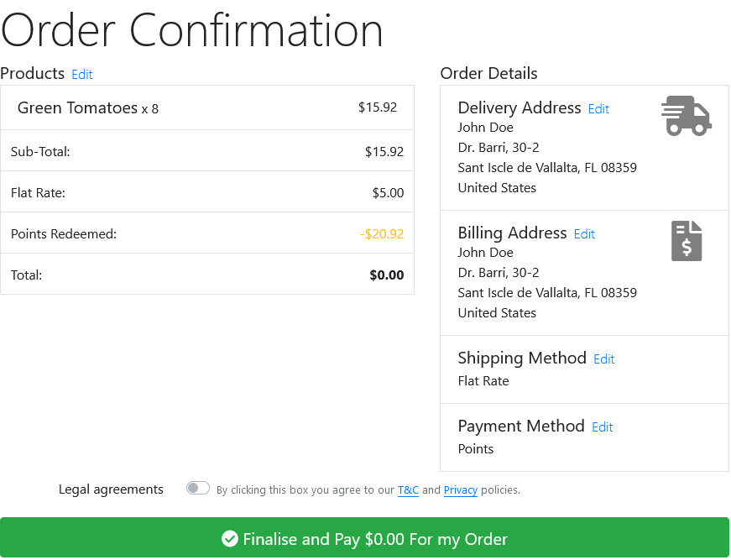Edit the Products list
The height and width of the screenshot is (560, 731).
[82, 75]
